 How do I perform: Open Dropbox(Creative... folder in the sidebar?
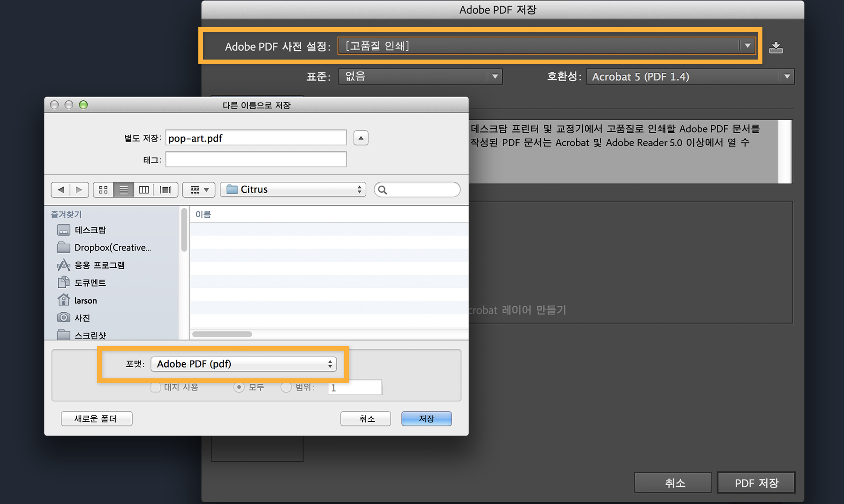113,248
